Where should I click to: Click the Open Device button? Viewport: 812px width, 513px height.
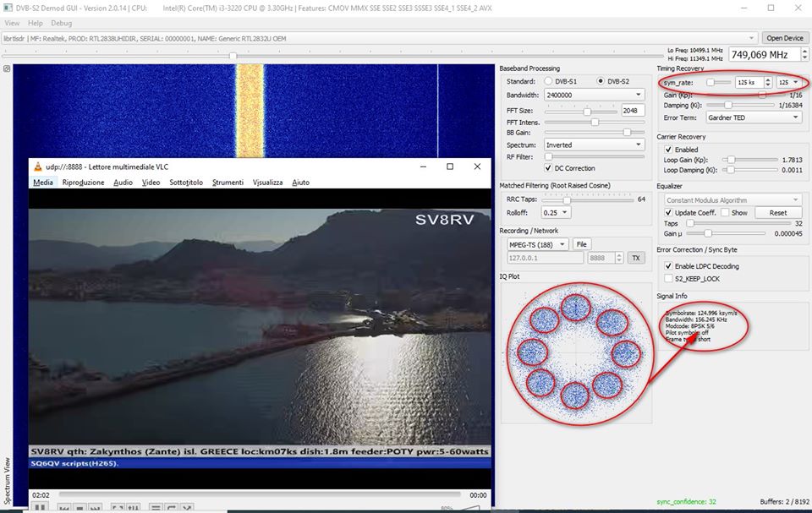pos(784,38)
